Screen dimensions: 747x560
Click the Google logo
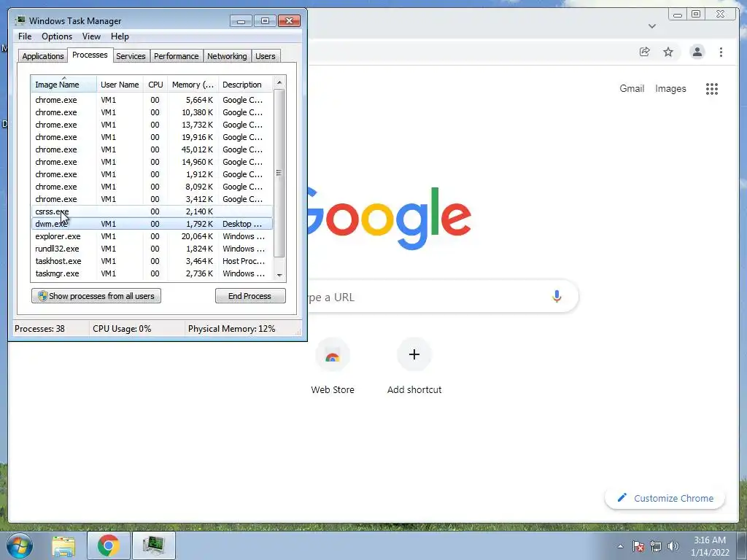(x=390, y=219)
